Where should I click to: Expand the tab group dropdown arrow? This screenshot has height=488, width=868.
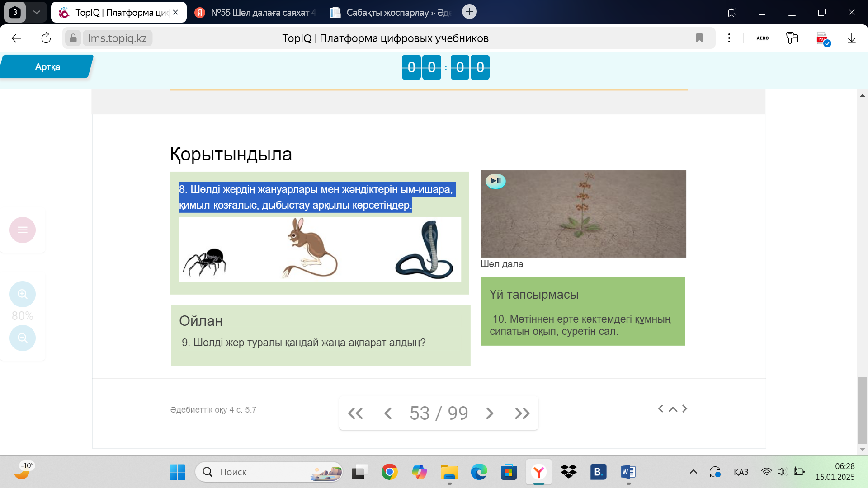click(37, 12)
